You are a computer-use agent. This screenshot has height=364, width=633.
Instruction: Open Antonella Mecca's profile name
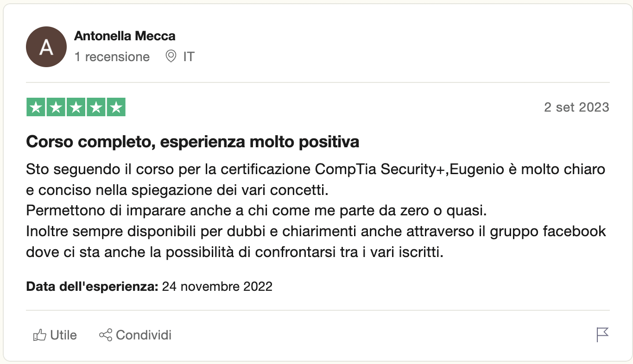(x=125, y=36)
